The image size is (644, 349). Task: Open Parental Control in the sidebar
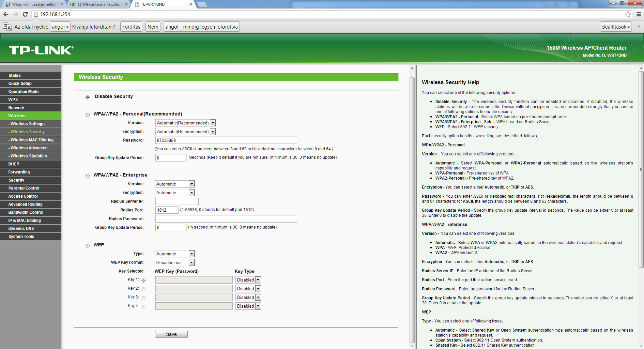point(31,188)
